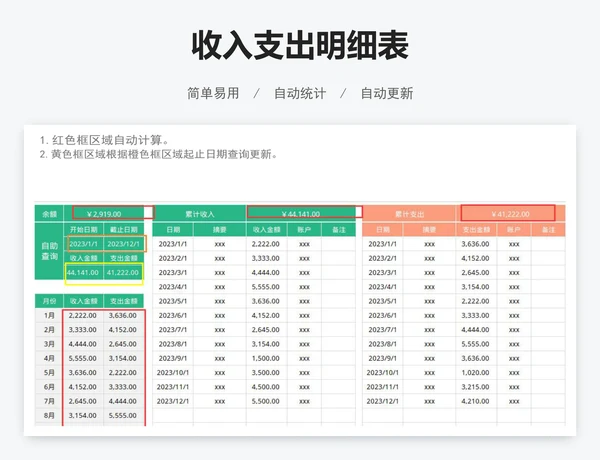Select income amount 5,500.00
Screen dimensions: 600x460
[266, 401]
